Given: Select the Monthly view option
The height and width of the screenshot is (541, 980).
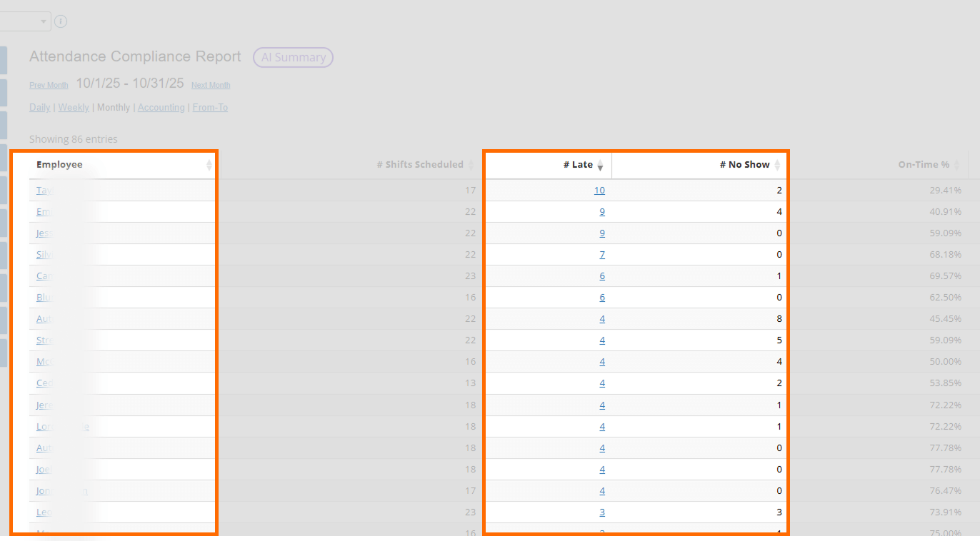Looking at the screenshot, I should [114, 108].
